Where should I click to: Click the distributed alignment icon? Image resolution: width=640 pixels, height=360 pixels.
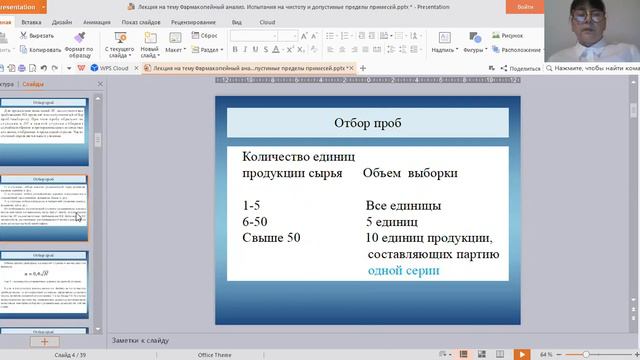377,49
